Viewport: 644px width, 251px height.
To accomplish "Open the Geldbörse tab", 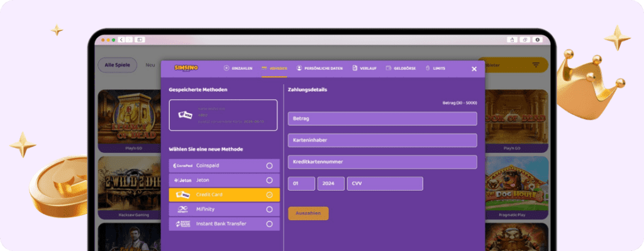I will (401, 68).
